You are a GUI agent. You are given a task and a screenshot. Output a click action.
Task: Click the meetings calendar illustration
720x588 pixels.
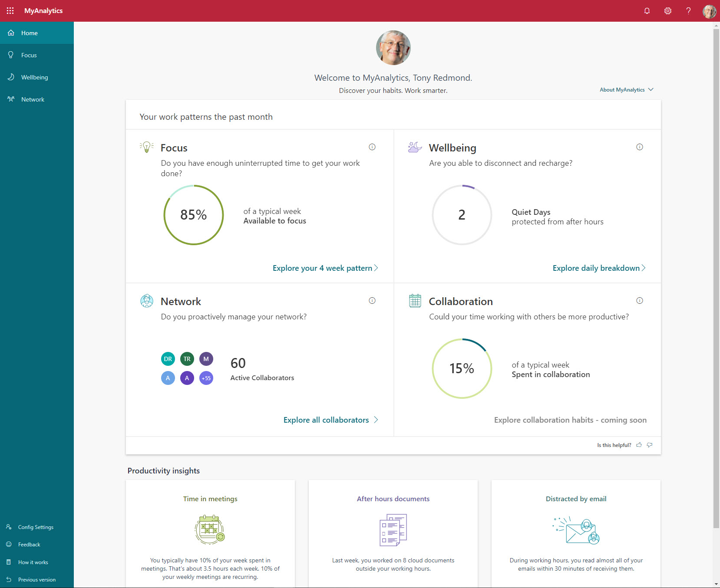pos(210,529)
